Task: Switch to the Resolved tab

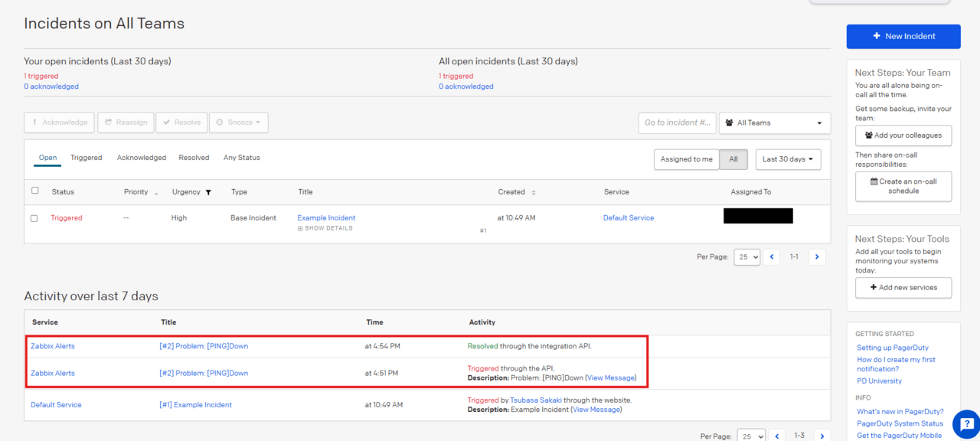Action: (194, 158)
